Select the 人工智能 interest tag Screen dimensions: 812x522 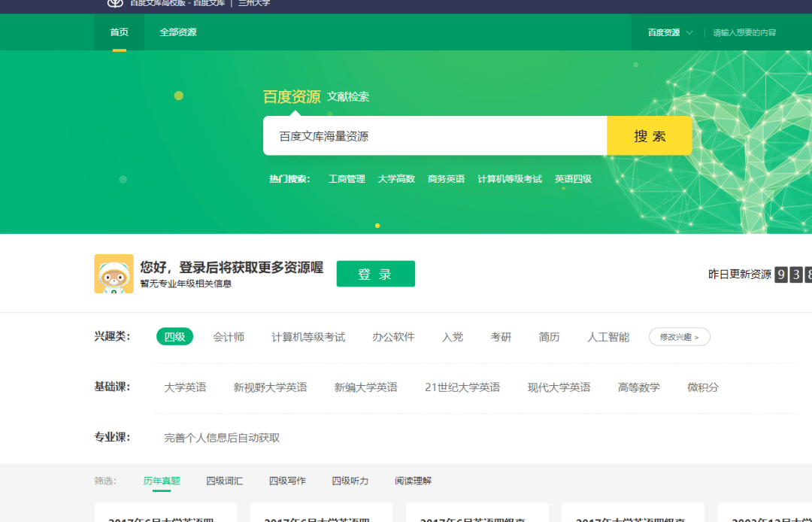608,337
